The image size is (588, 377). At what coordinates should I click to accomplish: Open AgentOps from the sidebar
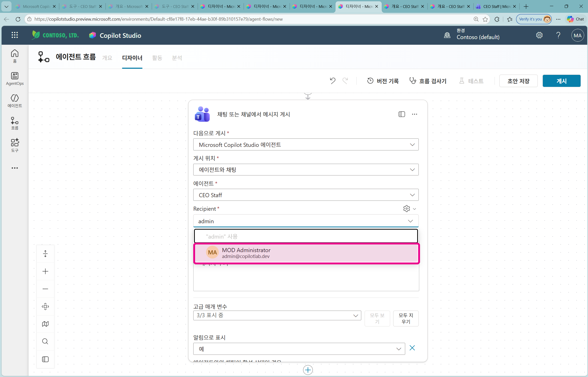point(15,78)
